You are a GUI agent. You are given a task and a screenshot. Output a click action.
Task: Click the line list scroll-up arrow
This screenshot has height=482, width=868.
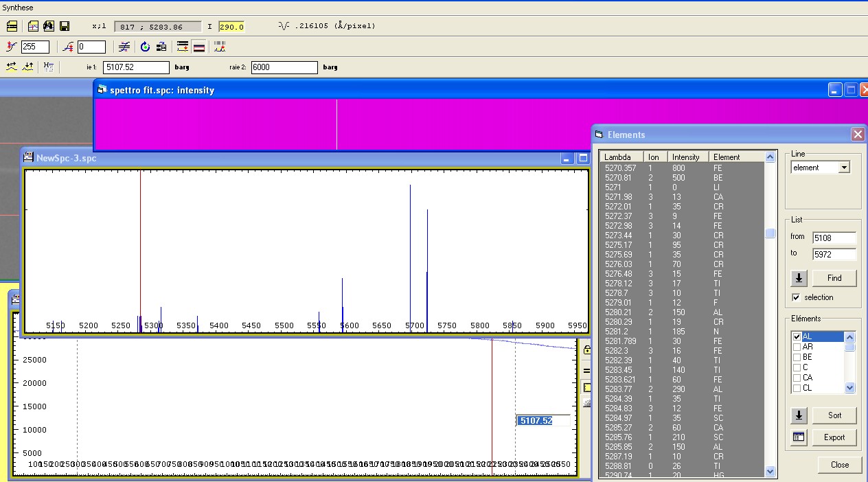click(x=770, y=157)
